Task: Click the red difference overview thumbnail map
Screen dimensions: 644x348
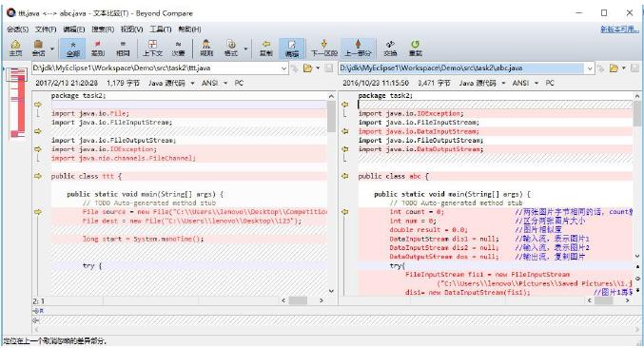Action: [x=17, y=103]
